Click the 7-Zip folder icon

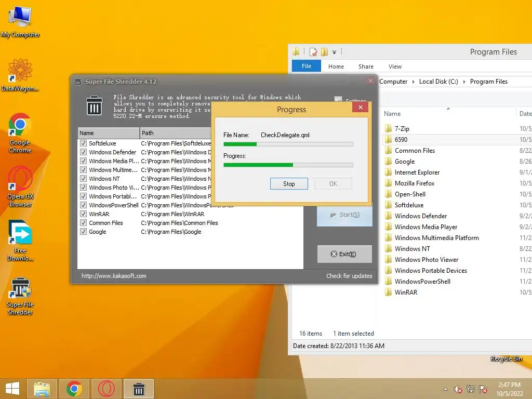(x=389, y=129)
